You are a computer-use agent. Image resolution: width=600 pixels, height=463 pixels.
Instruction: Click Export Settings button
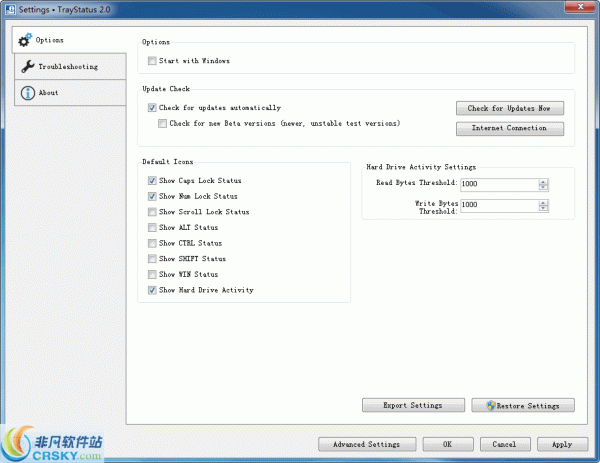413,406
